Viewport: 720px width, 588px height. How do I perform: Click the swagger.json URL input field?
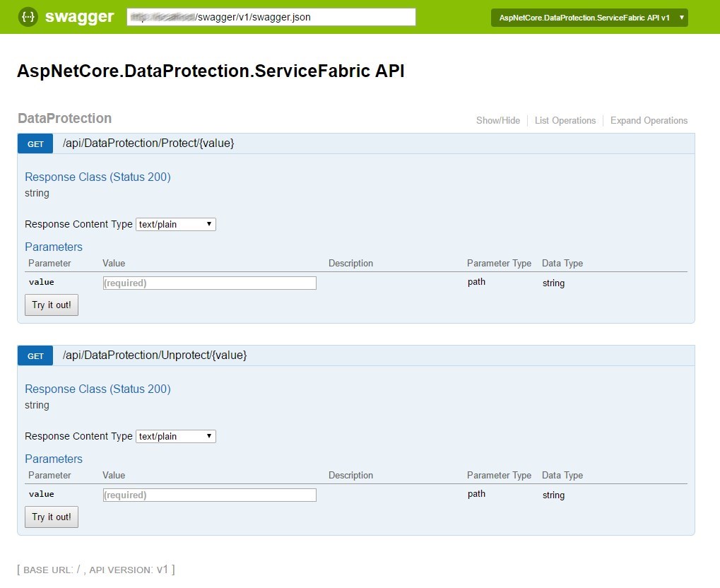[x=271, y=17]
